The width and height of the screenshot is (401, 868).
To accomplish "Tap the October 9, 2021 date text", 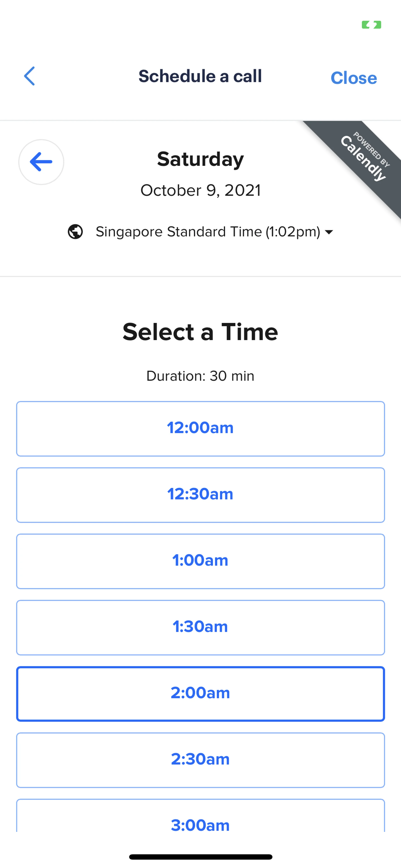I will 200,190.
